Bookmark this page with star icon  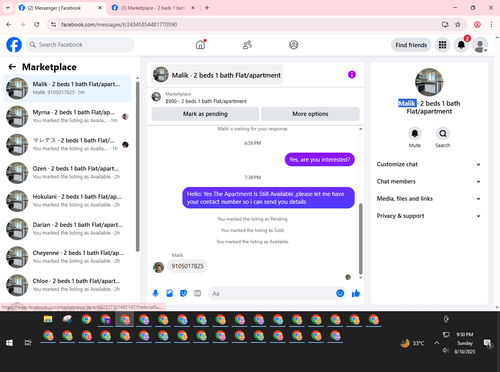(458, 24)
